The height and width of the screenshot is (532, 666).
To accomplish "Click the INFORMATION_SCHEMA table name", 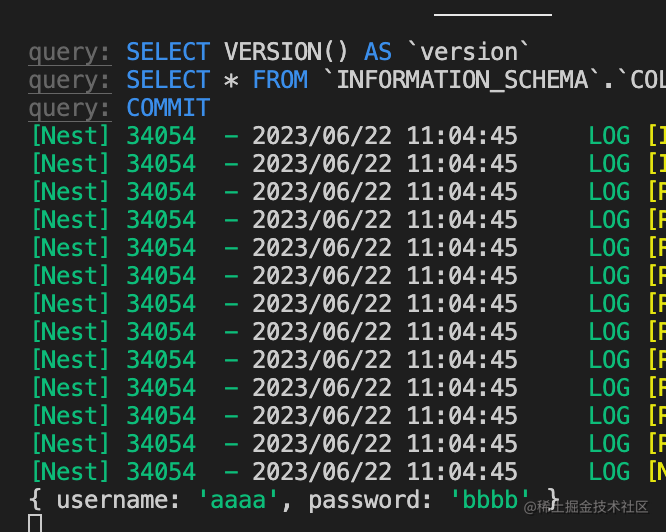I will coord(469,79).
